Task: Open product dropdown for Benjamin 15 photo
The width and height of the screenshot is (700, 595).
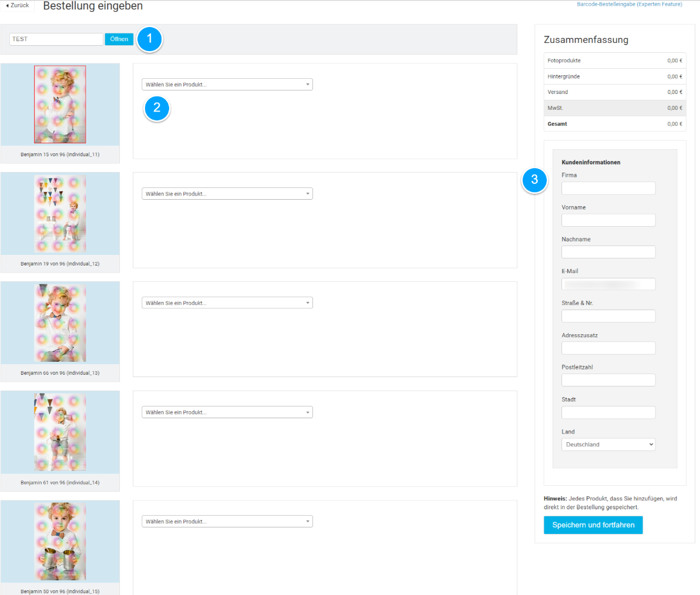Action: pos(227,85)
